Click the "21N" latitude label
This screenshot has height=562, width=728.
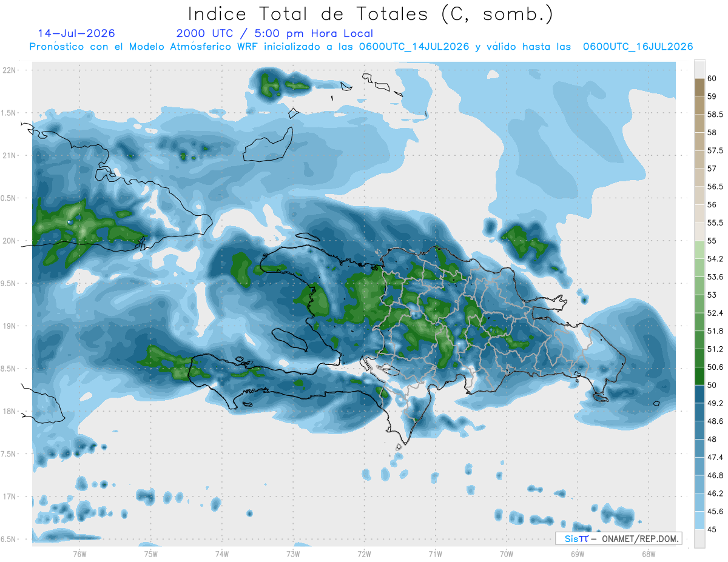10,156
